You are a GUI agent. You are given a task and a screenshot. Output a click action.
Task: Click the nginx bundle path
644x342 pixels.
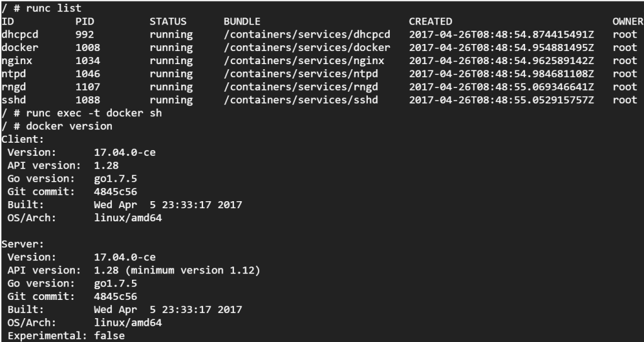click(304, 61)
